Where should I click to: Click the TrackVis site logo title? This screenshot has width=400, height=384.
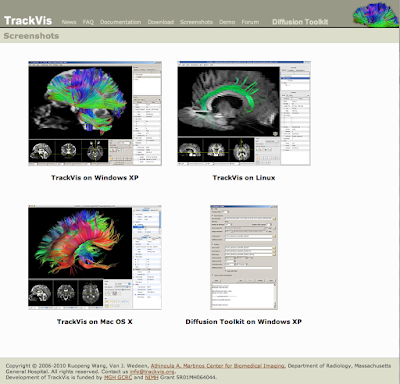(28, 21)
